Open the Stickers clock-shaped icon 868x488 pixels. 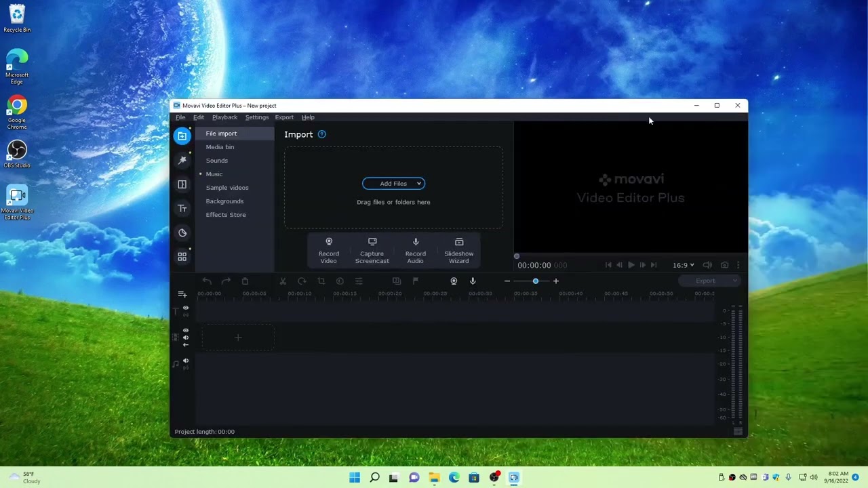pos(182,232)
